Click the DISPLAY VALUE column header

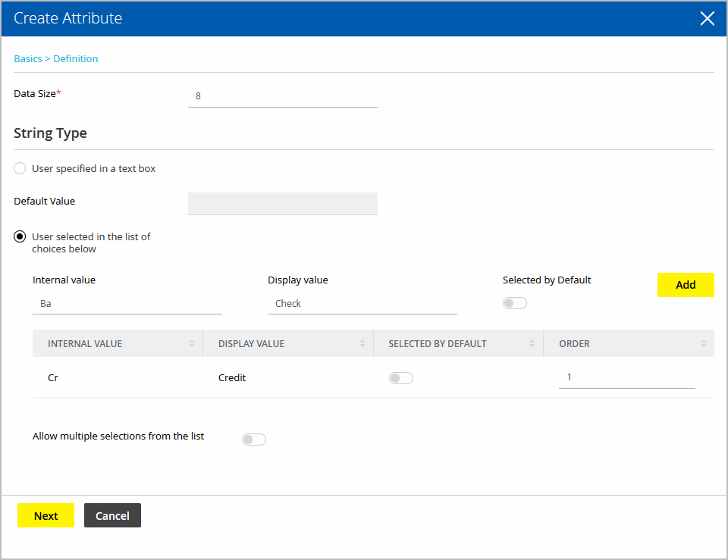288,343
